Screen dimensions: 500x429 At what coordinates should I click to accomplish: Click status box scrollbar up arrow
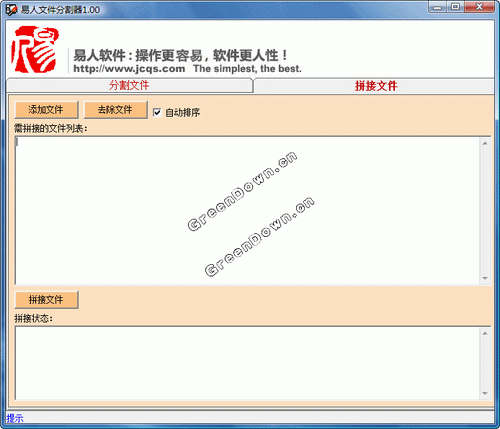485,333
